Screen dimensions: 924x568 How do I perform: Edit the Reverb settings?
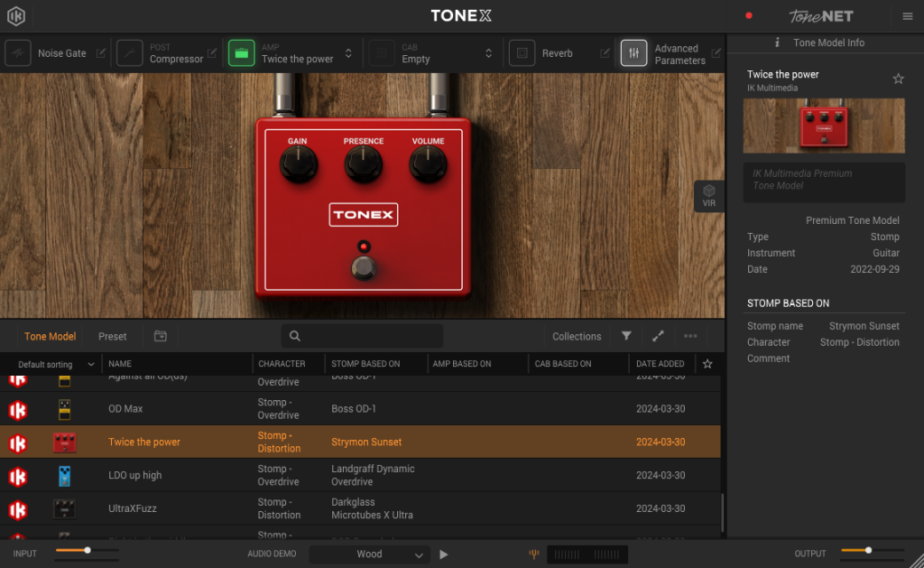pyautogui.click(x=605, y=53)
